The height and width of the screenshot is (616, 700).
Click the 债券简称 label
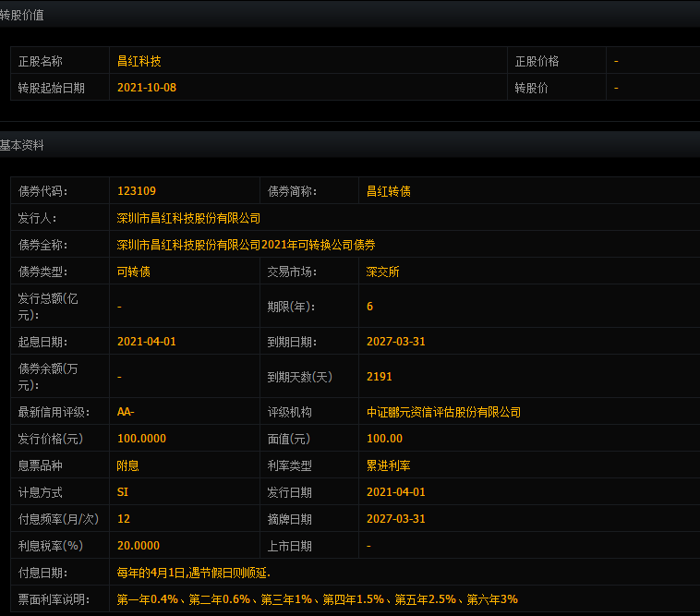click(x=292, y=191)
